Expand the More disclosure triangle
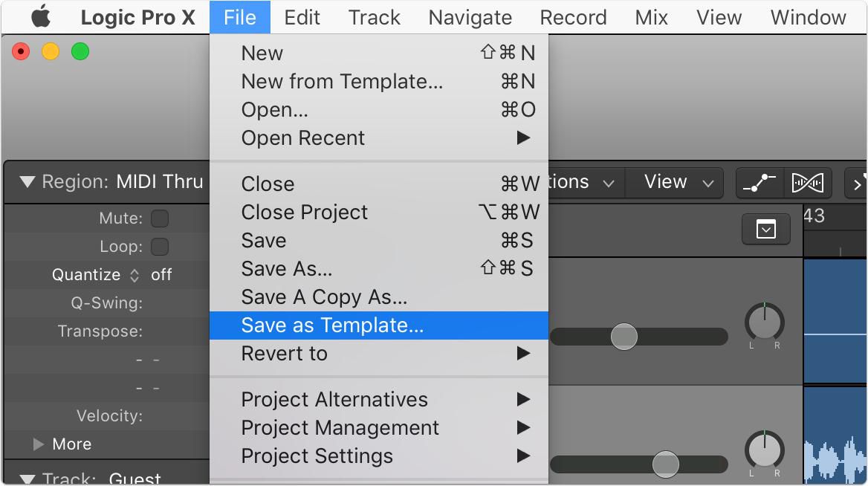The width and height of the screenshot is (868, 486). click(x=38, y=444)
